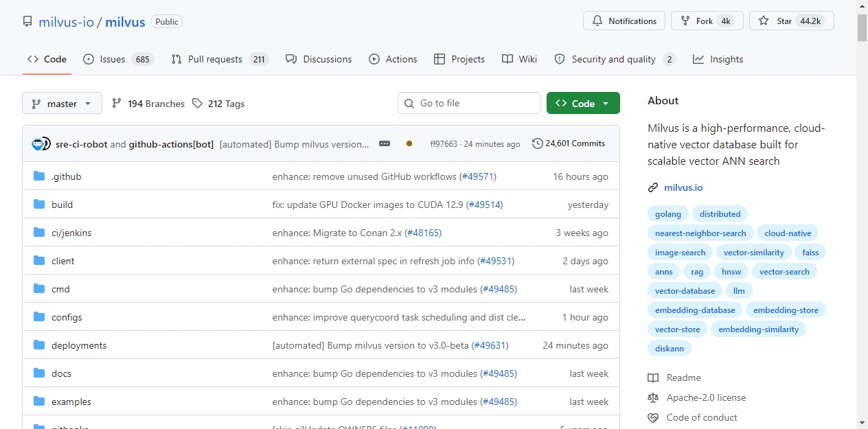Open the sre-ci-robot author link
Viewport: 868px width, 429px height.
[82, 144]
